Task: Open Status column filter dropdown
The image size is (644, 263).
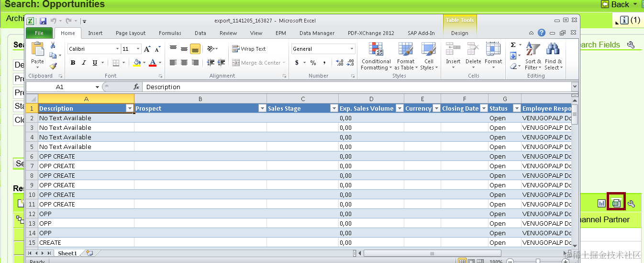Action: pyautogui.click(x=516, y=109)
